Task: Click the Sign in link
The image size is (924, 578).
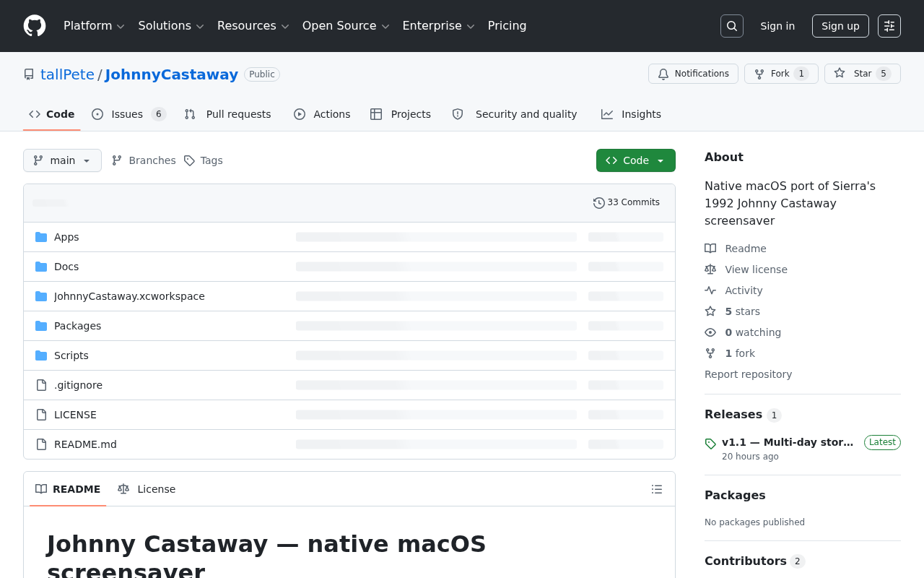Action: 777,26
